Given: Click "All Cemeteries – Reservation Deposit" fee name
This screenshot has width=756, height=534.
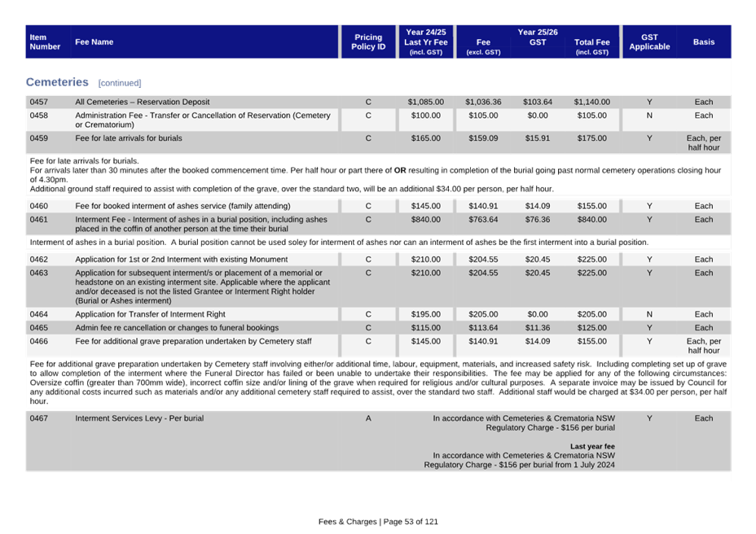Looking at the screenshot, I should click(x=143, y=103).
